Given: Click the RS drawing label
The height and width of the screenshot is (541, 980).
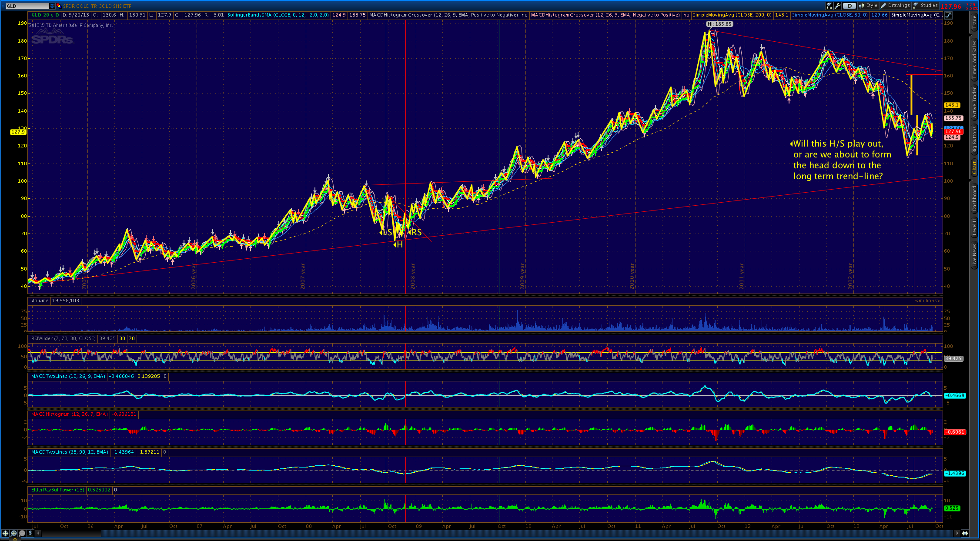Looking at the screenshot, I should click(x=415, y=232).
